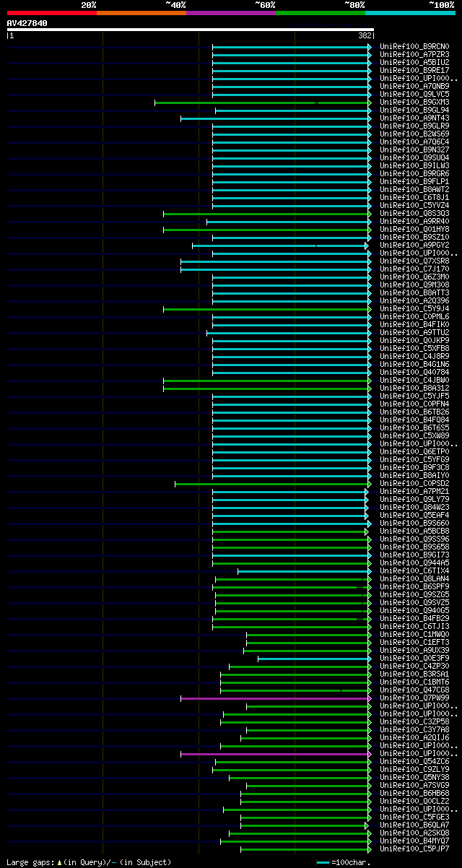
Task: Select hit label UniRef100_Q8LAN4
Action: pyautogui.click(x=415, y=579)
